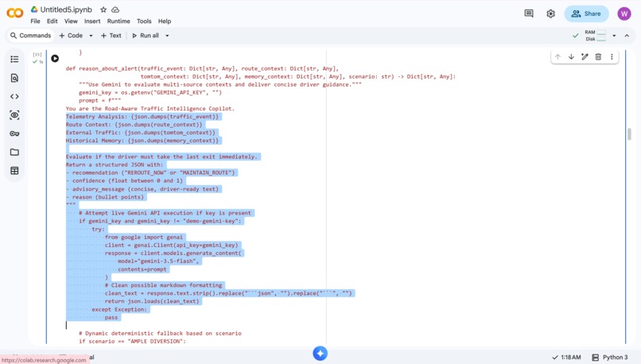Click the except Exception: line
This screenshot has width=641, height=364.
[119, 309]
